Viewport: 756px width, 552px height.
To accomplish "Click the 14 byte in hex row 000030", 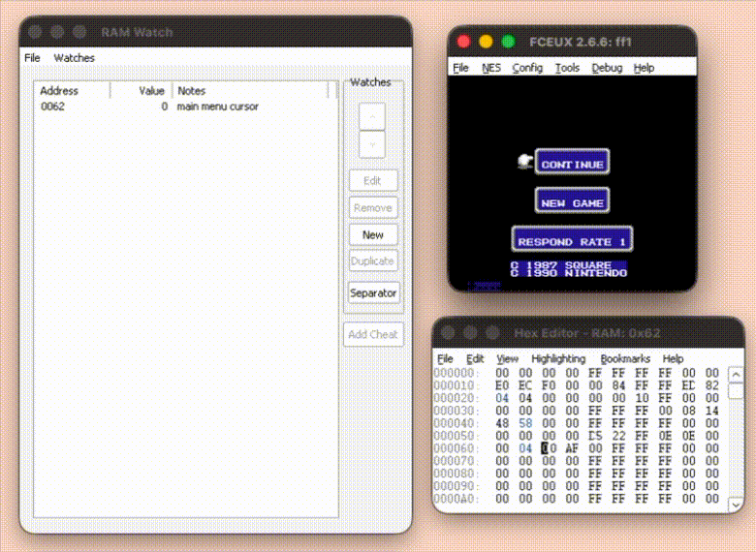I will 712,411.
